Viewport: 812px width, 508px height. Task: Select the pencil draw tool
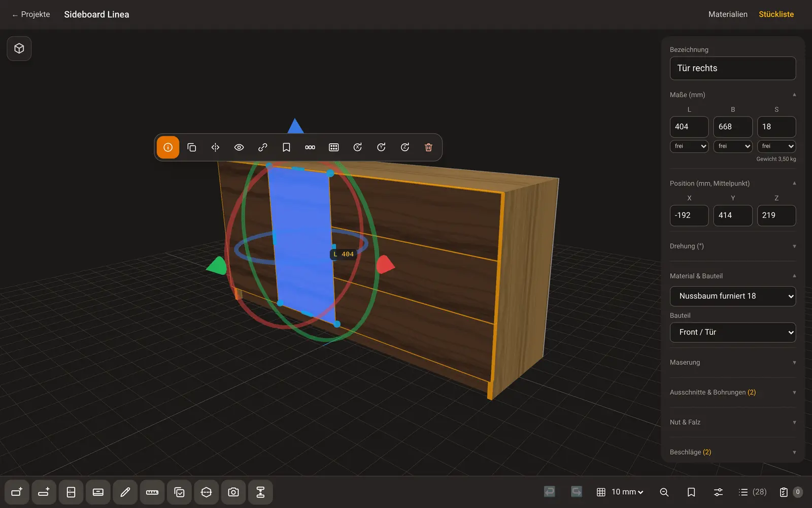click(125, 492)
